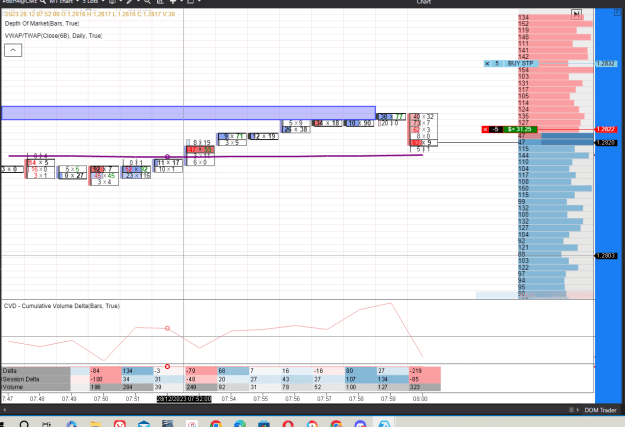Cancel the BUY STP order with its X

pyautogui.click(x=487, y=63)
